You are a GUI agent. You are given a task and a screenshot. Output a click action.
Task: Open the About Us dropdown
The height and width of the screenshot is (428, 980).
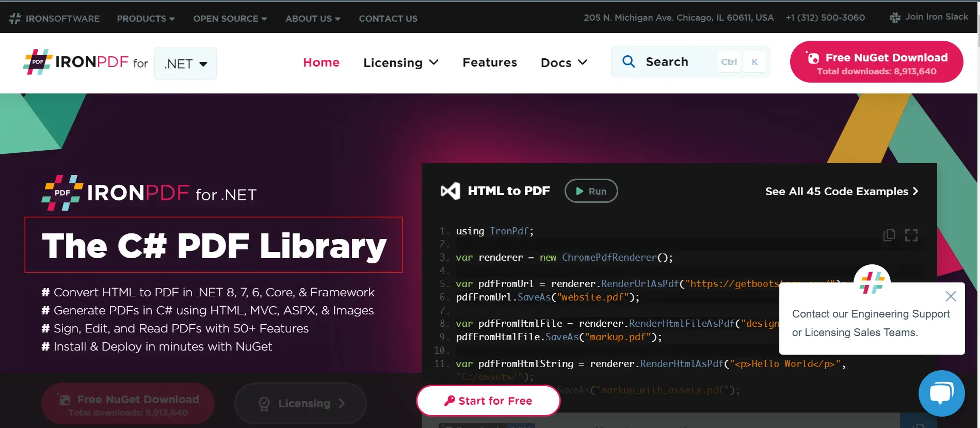click(x=313, y=19)
